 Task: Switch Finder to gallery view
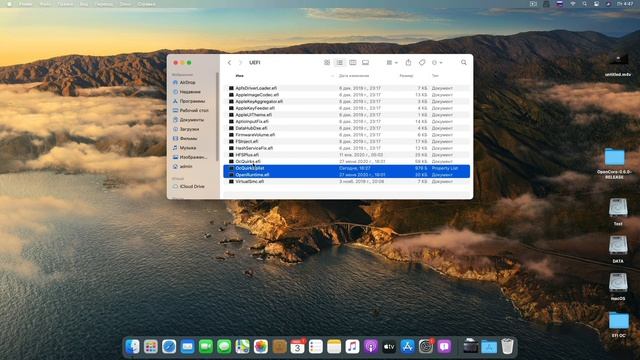pos(365,62)
